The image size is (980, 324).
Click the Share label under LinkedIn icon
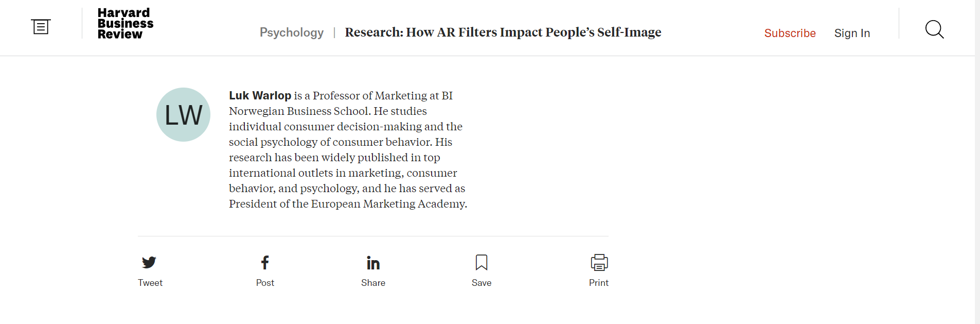(373, 282)
